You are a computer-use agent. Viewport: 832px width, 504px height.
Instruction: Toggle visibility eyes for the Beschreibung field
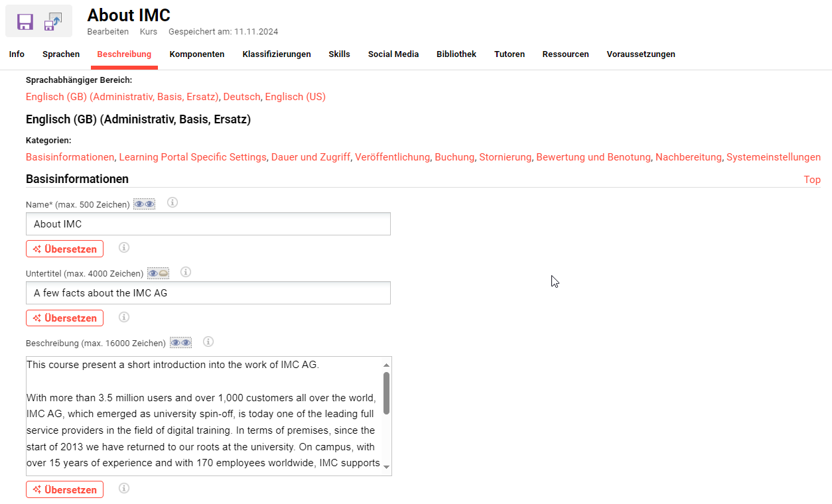(180, 343)
